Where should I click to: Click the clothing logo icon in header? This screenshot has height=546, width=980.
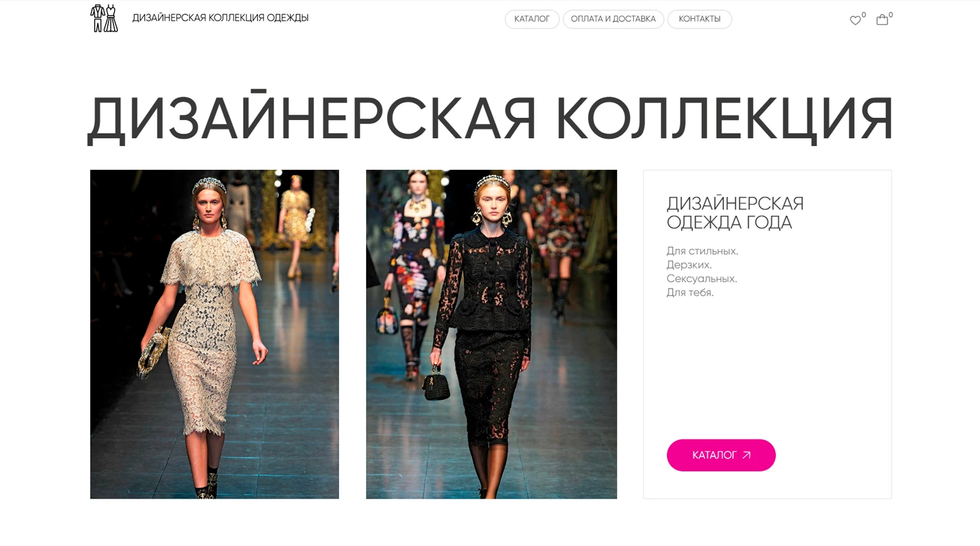(x=104, y=18)
